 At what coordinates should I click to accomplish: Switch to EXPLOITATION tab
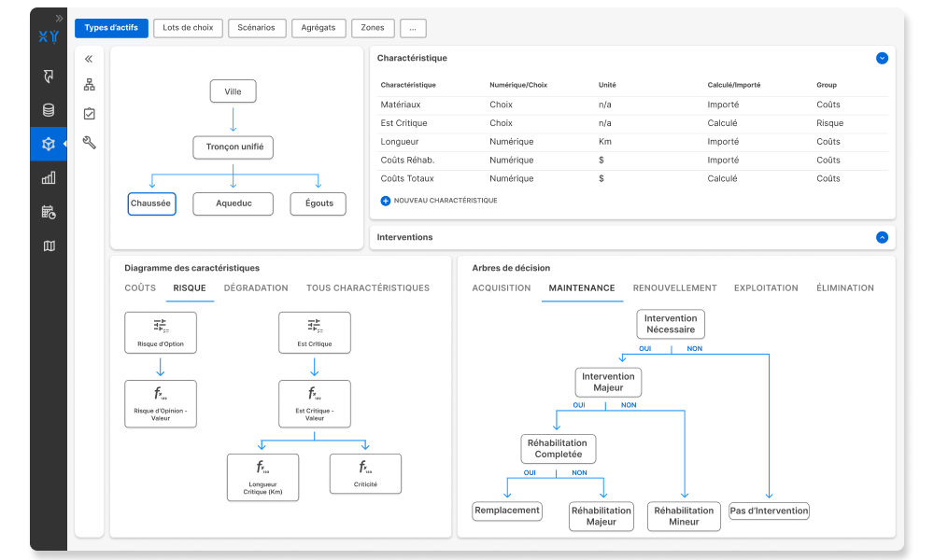(766, 288)
